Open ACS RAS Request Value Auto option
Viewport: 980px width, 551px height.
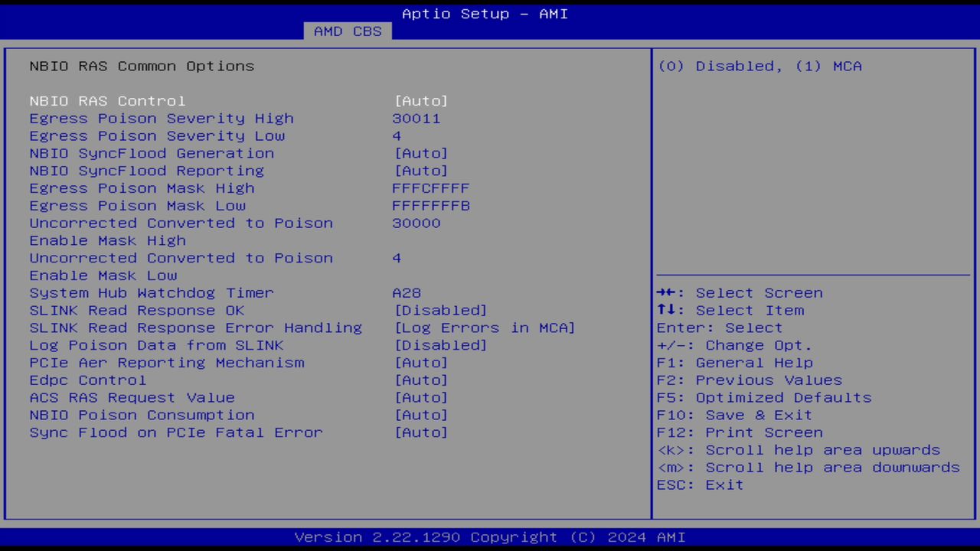(x=421, y=398)
